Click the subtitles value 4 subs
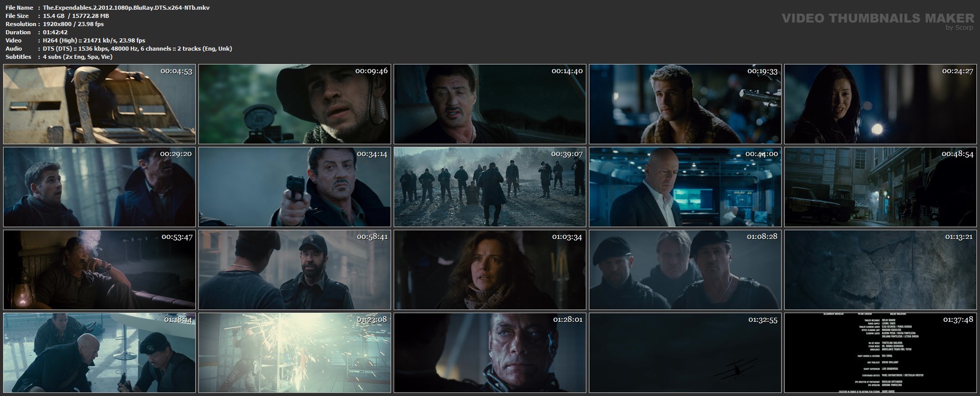980x396 pixels. [x=78, y=57]
